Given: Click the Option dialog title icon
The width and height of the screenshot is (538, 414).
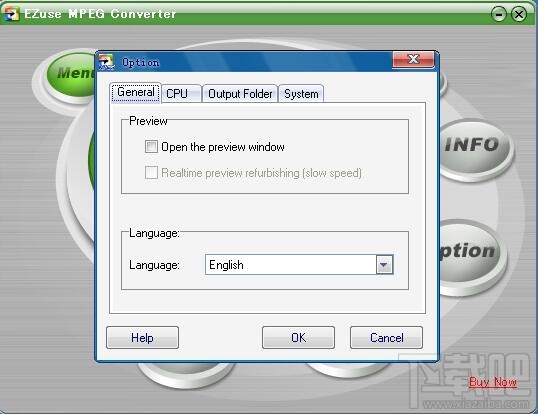Looking at the screenshot, I should pos(106,62).
